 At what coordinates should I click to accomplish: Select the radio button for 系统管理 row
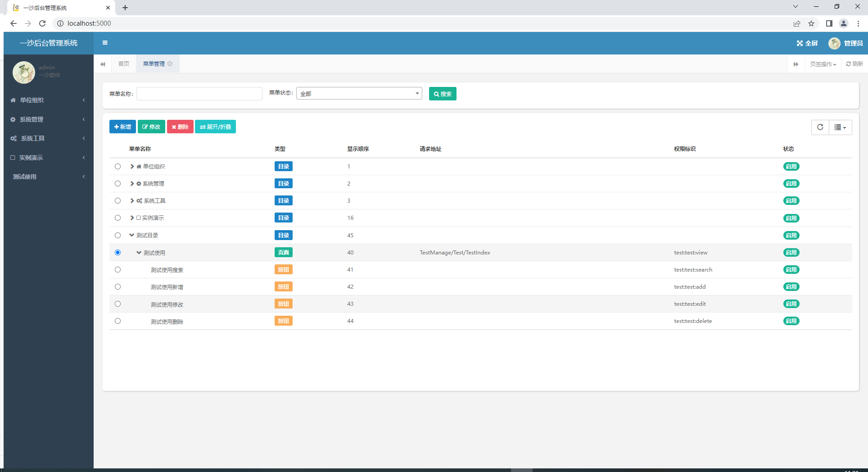point(118,183)
